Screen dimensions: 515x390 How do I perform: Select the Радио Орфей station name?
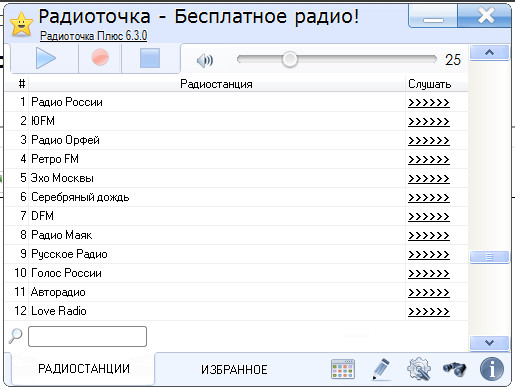click(65, 140)
